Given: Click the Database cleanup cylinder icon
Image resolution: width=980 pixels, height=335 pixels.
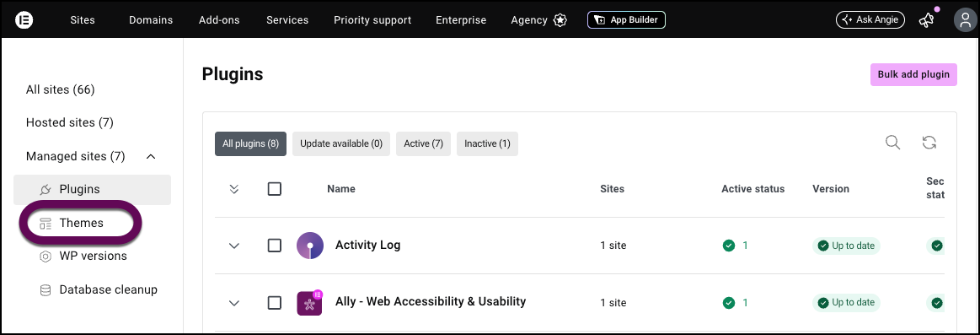Looking at the screenshot, I should point(45,290).
